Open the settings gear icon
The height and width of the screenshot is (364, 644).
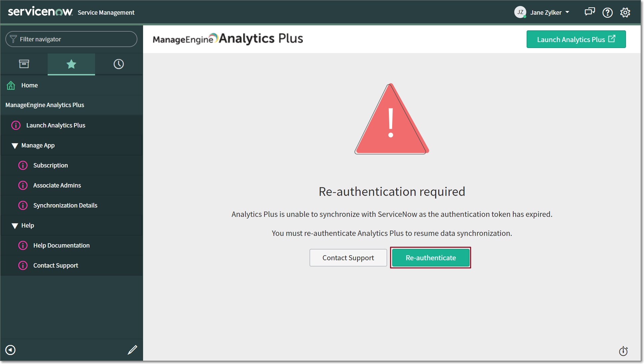click(625, 13)
